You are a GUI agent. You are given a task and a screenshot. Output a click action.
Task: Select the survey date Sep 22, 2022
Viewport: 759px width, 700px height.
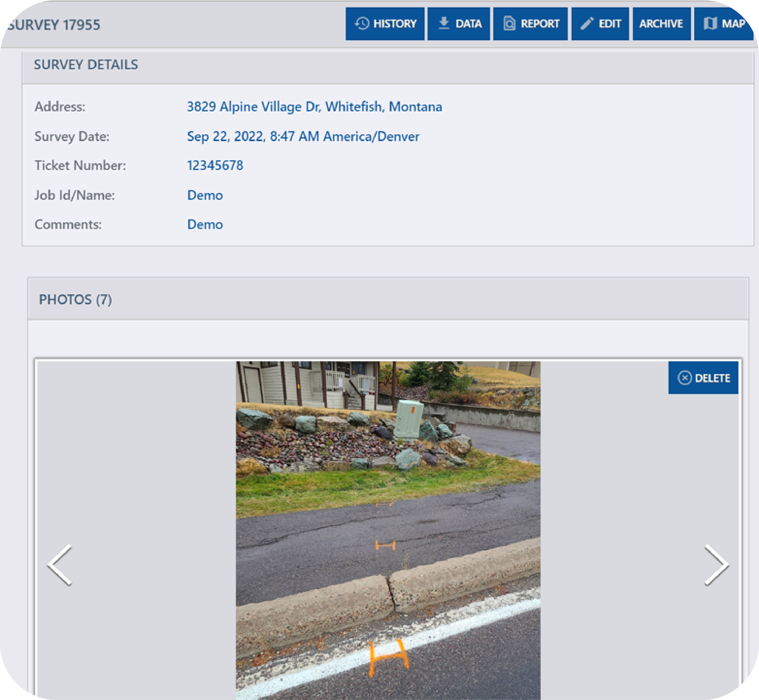303,136
